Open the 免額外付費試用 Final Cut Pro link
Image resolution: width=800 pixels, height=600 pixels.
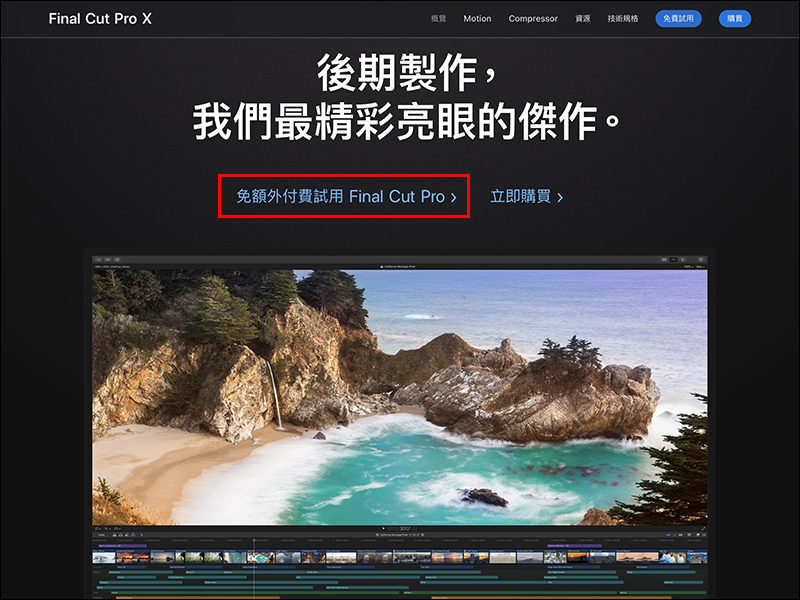point(346,196)
